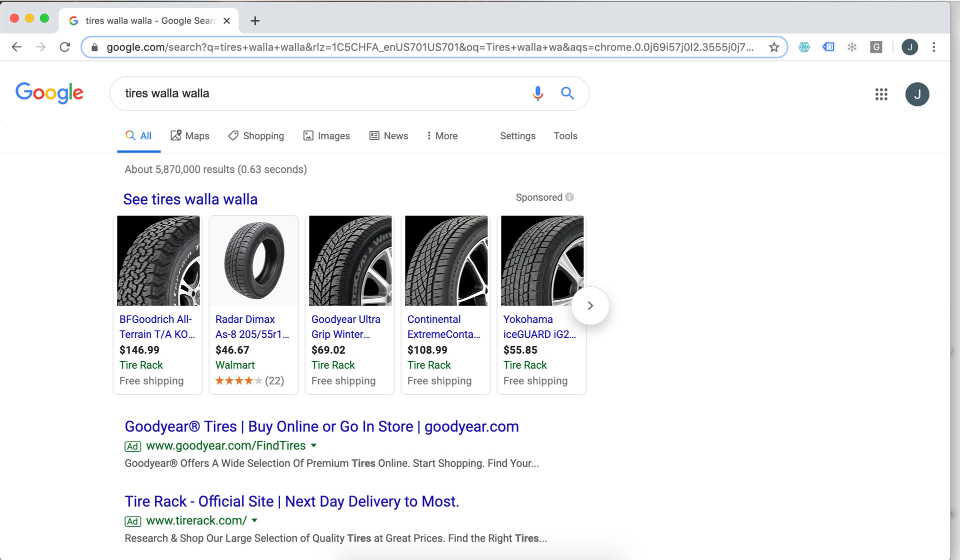
Task: Reload the page
Action: (65, 46)
